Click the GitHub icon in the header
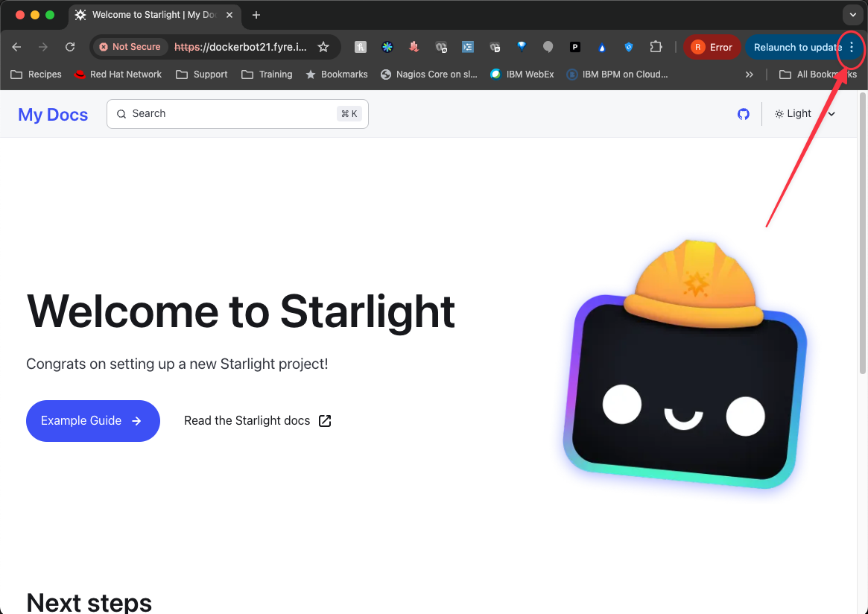Image resolution: width=868 pixels, height=614 pixels. (743, 114)
